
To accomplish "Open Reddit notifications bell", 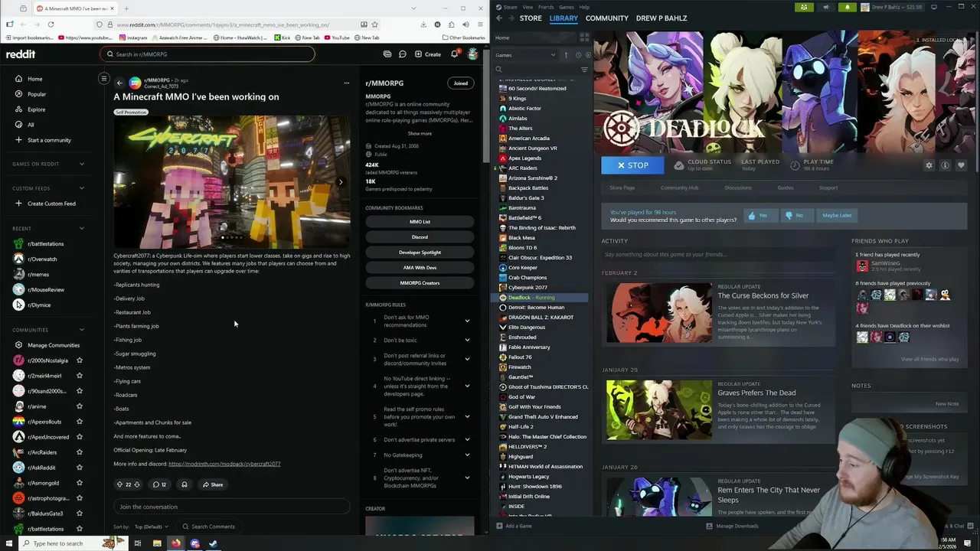I will 454,54.
